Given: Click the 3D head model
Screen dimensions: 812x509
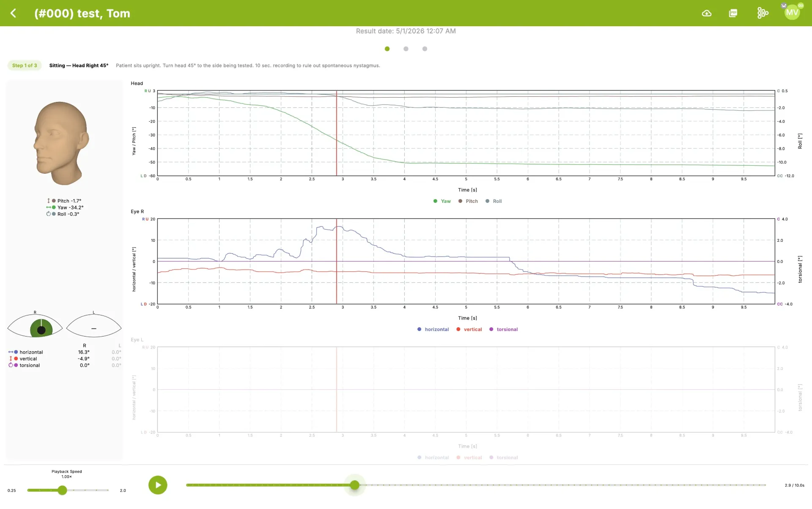Looking at the screenshot, I should point(61,143).
